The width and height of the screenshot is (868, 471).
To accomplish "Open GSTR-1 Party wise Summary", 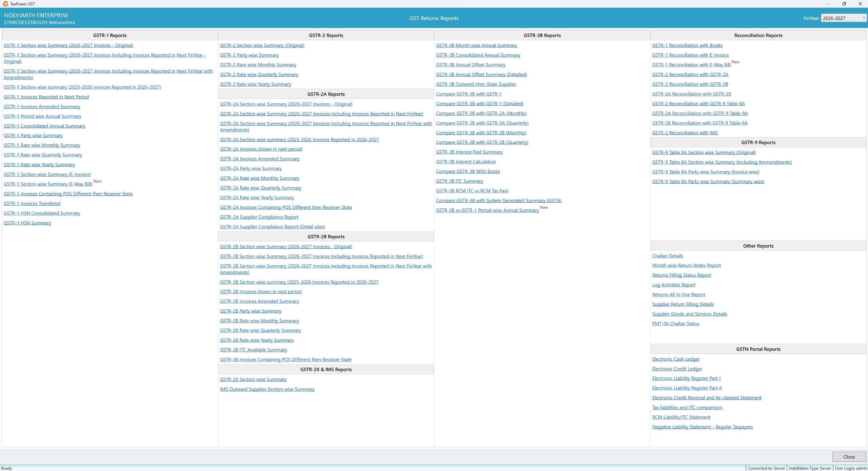I will pos(33,136).
